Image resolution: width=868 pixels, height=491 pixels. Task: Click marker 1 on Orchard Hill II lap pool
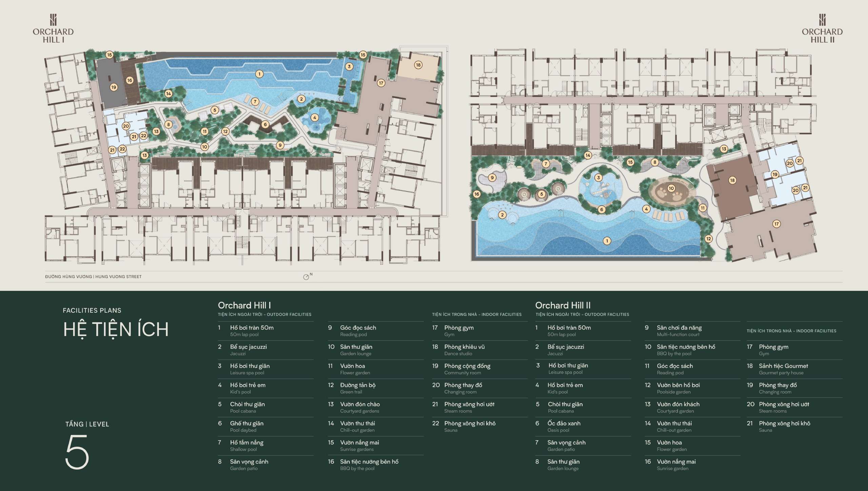(x=607, y=241)
